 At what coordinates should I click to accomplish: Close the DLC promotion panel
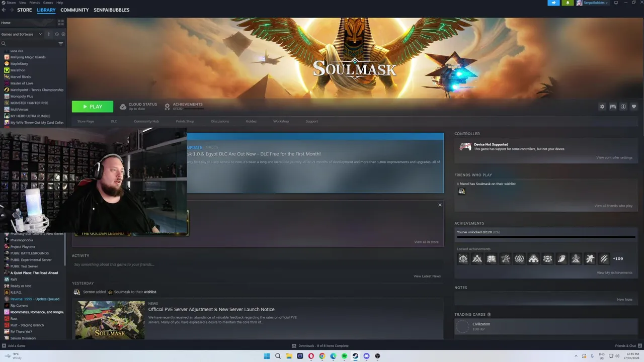(440, 205)
